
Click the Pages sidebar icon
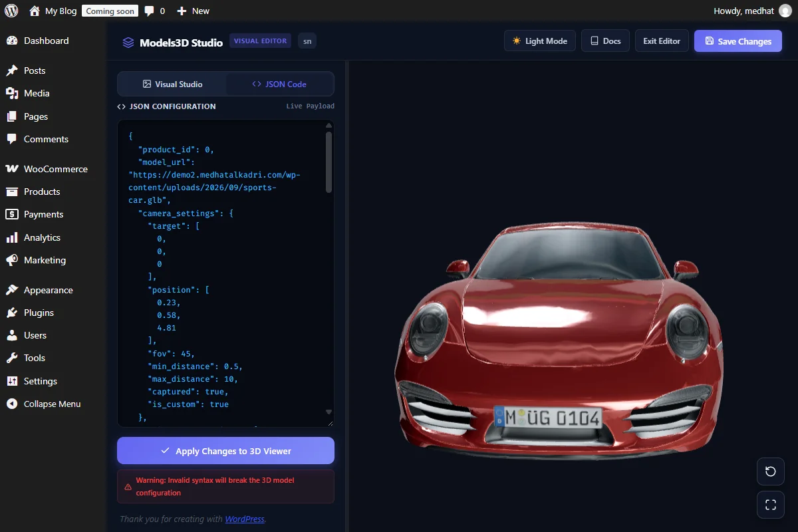(12, 116)
